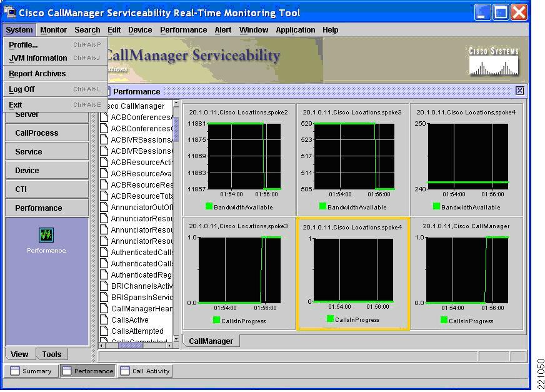Screen dimensions: 545x392
Task: Open the Edit menu
Action: (x=114, y=30)
